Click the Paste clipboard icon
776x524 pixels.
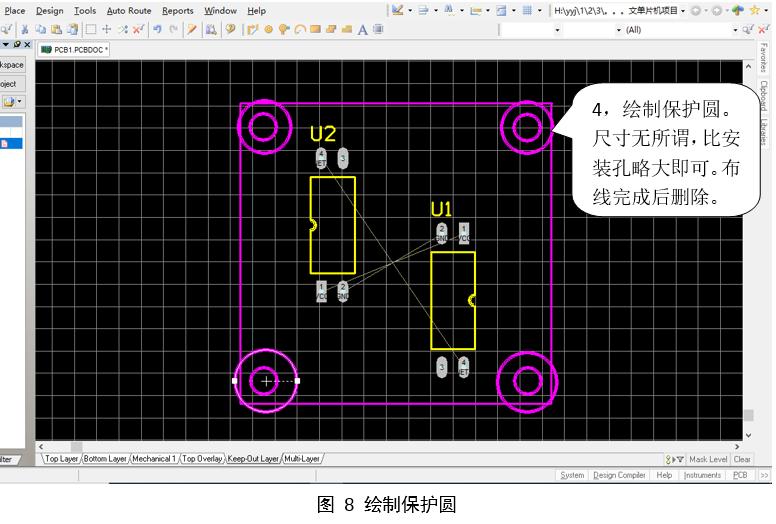(56, 29)
